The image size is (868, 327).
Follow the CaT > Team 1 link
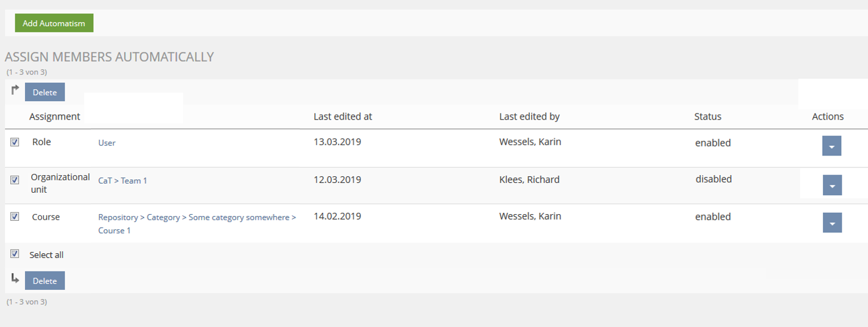coord(123,181)
